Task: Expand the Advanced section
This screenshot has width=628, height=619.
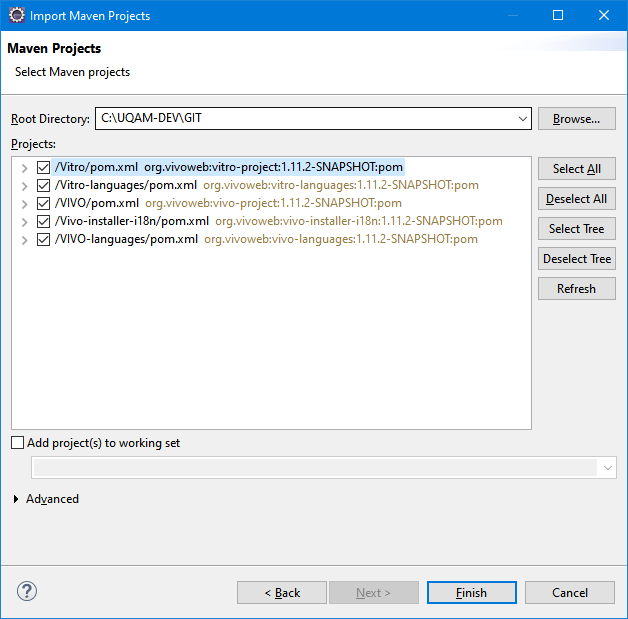Action: tap(16, 499)
